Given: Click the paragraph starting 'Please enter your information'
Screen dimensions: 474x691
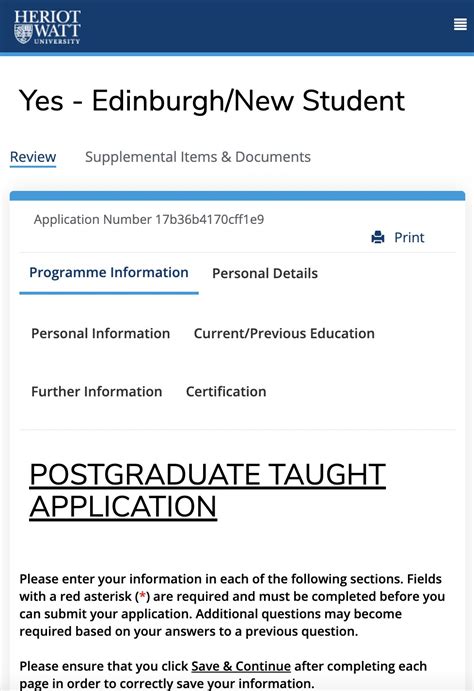Looking at the screenshot, I should tap(232, 605).
